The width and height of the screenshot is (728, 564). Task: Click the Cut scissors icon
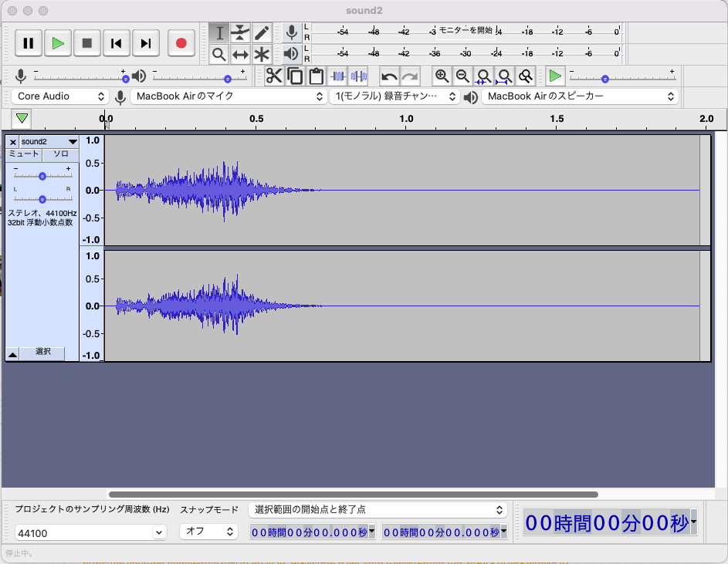(273, 76)
